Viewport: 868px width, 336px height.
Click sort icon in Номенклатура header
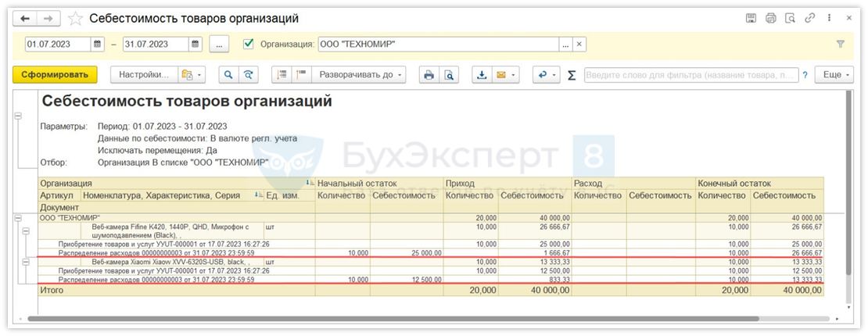pyautogui.click(x=259, y=195)
